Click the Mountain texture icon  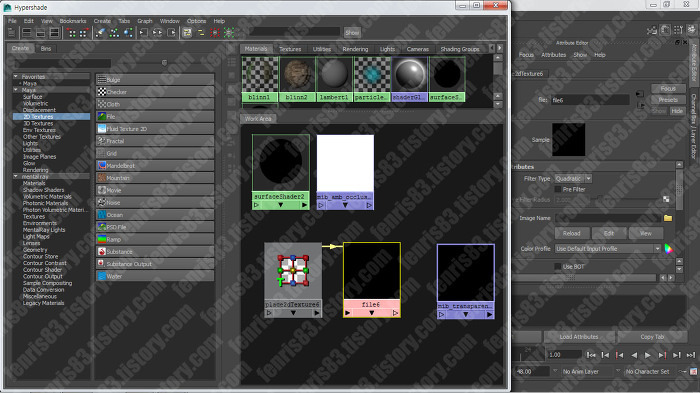tap(102, 178)
